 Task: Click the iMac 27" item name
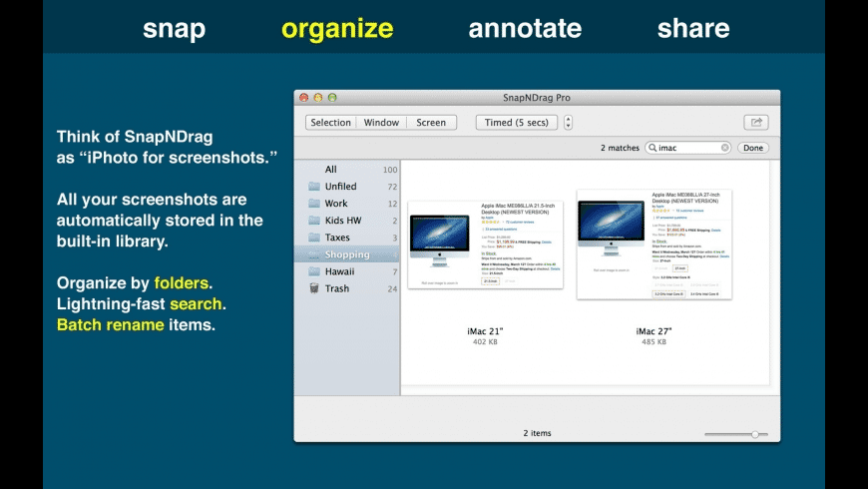point(653,331)
